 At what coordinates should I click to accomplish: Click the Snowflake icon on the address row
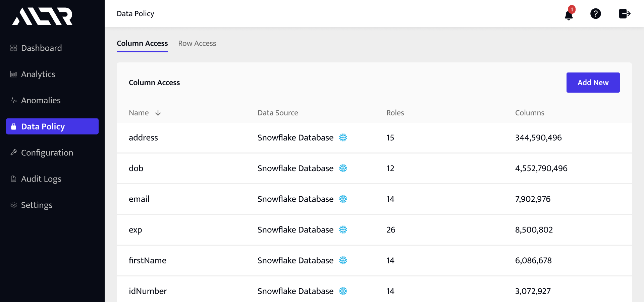coord(343,138)
